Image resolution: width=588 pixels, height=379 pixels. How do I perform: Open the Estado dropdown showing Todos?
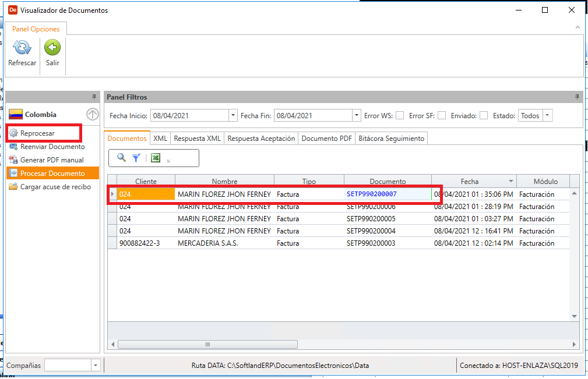click(547, 115)
